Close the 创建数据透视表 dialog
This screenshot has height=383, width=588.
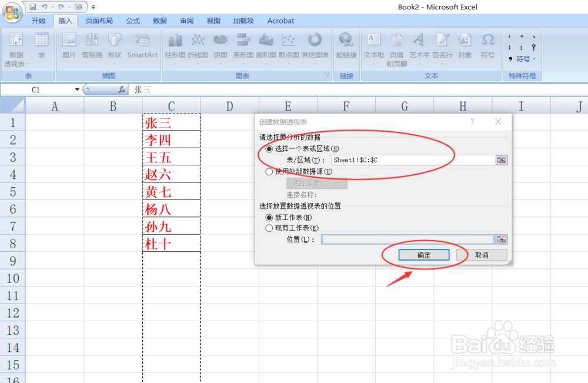point(498,122)
